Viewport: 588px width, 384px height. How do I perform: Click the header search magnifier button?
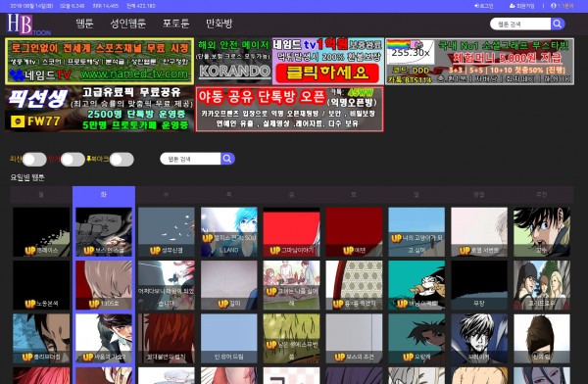coord(558,24)
